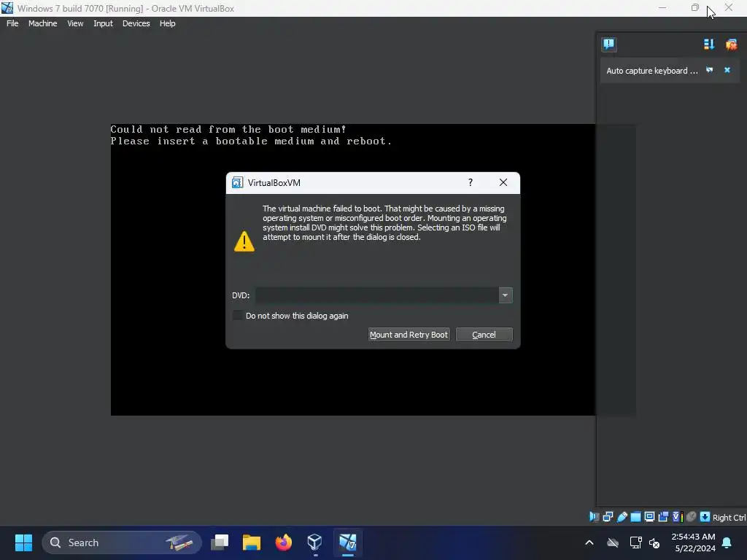Show hidden system tray icons chevron
Viewport: 747px width, 560px height.
coord(589,542)
